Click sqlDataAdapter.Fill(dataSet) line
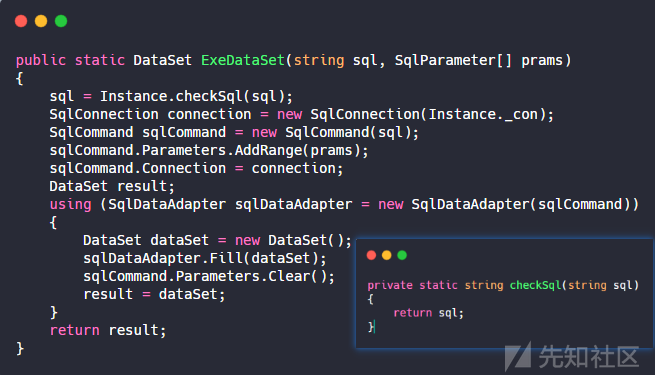This screenshot has height=375, width=655. click(x=205, y=258)
